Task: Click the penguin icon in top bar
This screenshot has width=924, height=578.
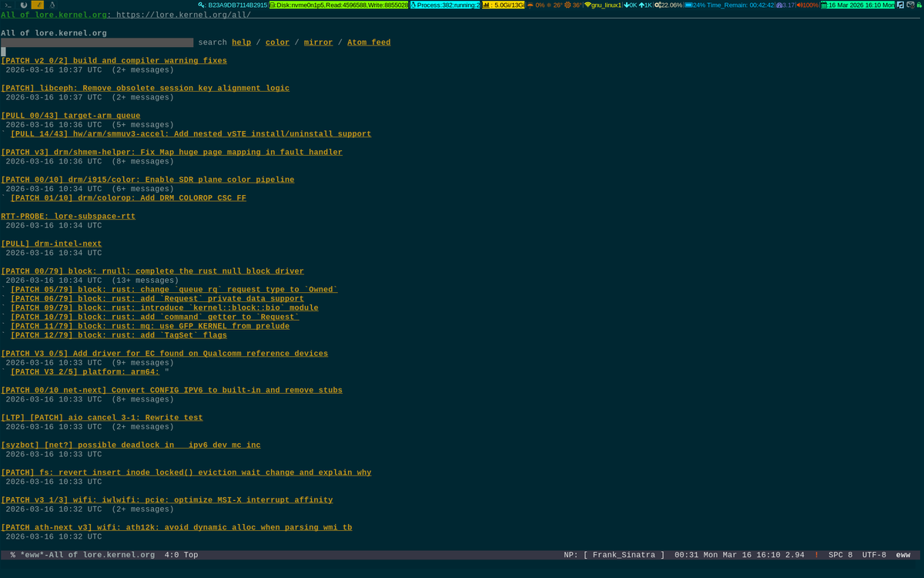Action: 52,5
